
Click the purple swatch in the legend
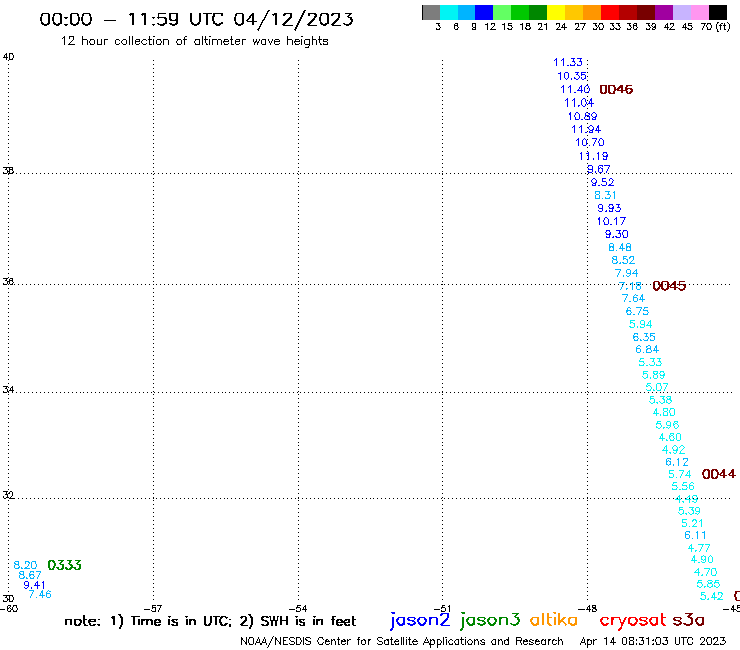point(664,12)
